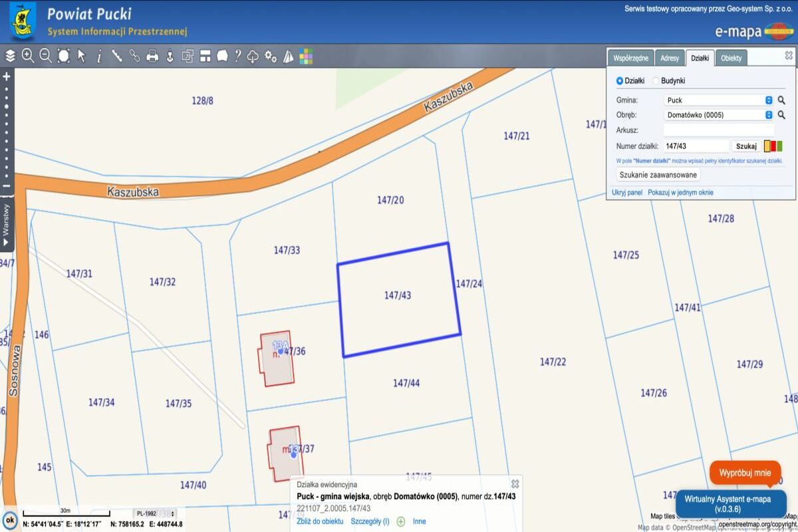798x532 pixels.
Task: Open the layers stack icon in toolbar
Action: click(x=10, y=56)
